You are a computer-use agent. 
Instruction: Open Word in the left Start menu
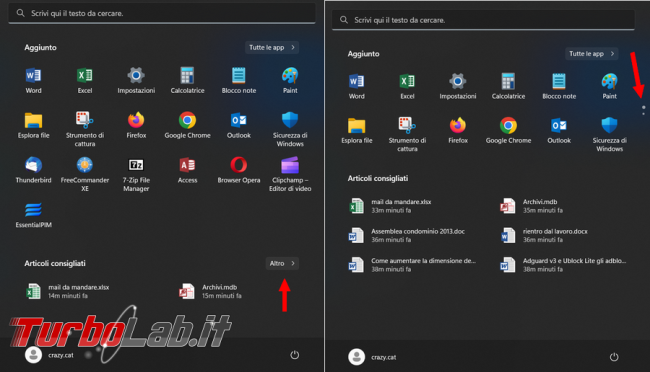click(x=33, y=80)
